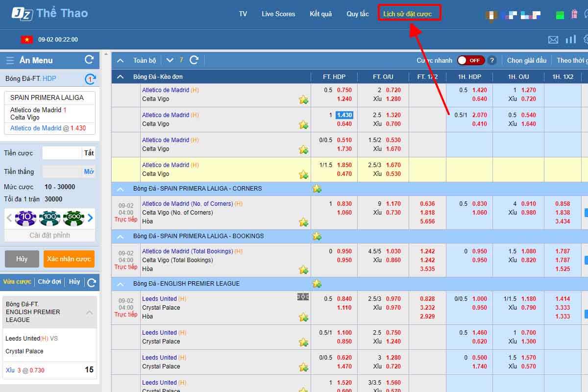The image size is (588, 392).
Task: Click the pink gift icon
Action: point(574,14)
